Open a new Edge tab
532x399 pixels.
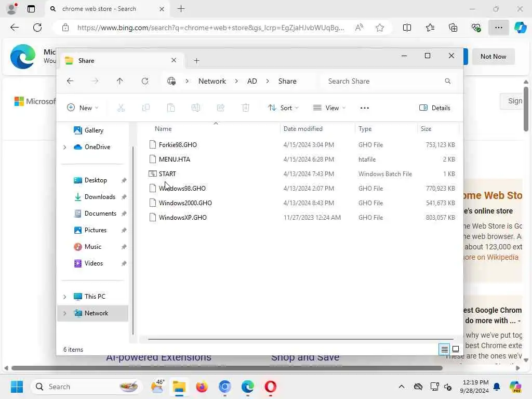[x=181, y=9]
